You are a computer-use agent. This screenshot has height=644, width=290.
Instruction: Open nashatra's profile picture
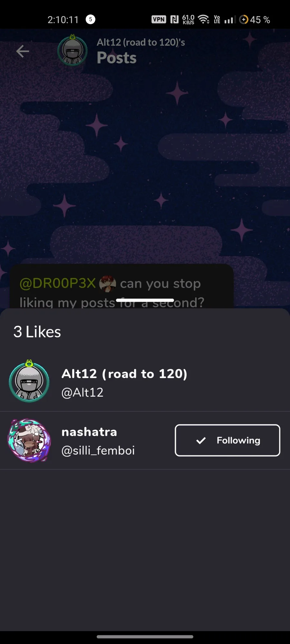[x=29, y=440]
